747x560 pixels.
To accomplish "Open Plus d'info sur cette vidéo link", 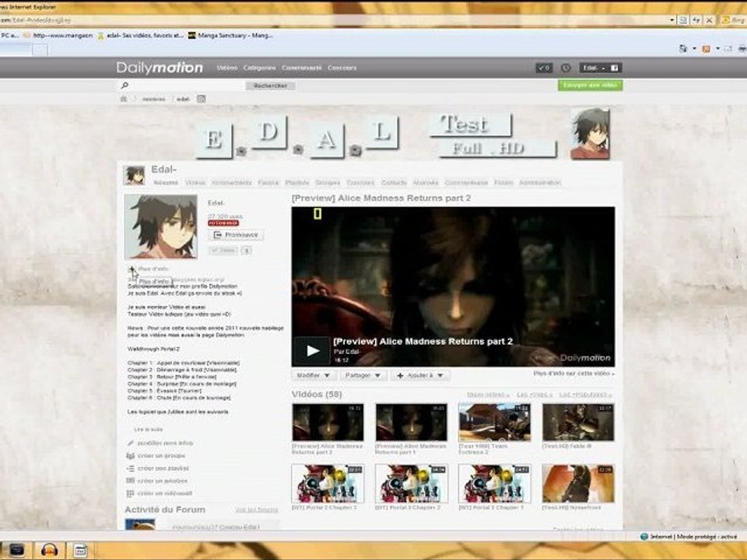I will [x=573, y=374].
